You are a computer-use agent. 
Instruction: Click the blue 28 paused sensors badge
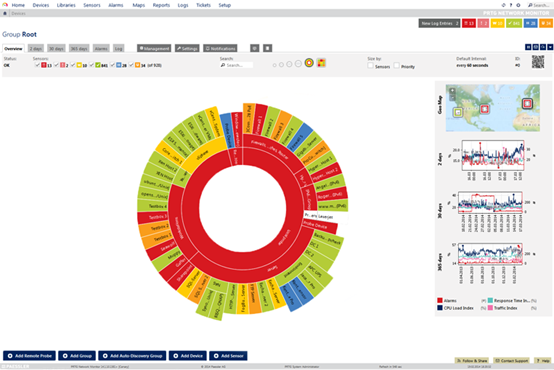point(530,23)
